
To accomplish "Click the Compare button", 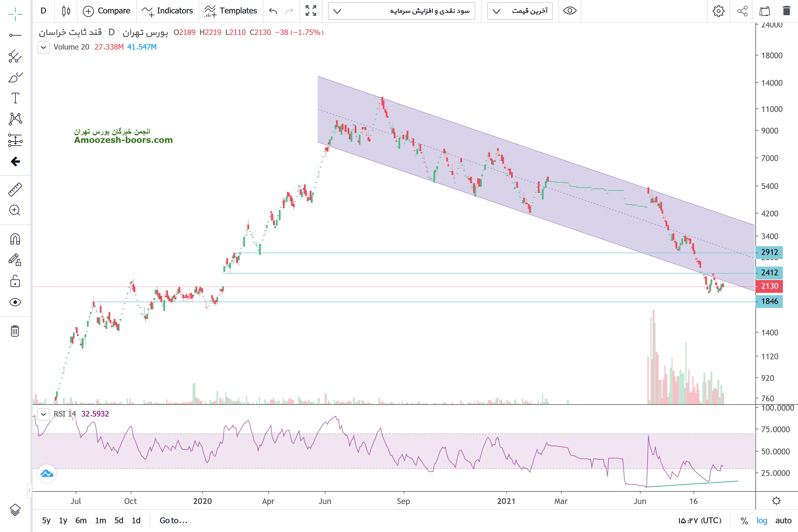I will (x=106, y=11).
